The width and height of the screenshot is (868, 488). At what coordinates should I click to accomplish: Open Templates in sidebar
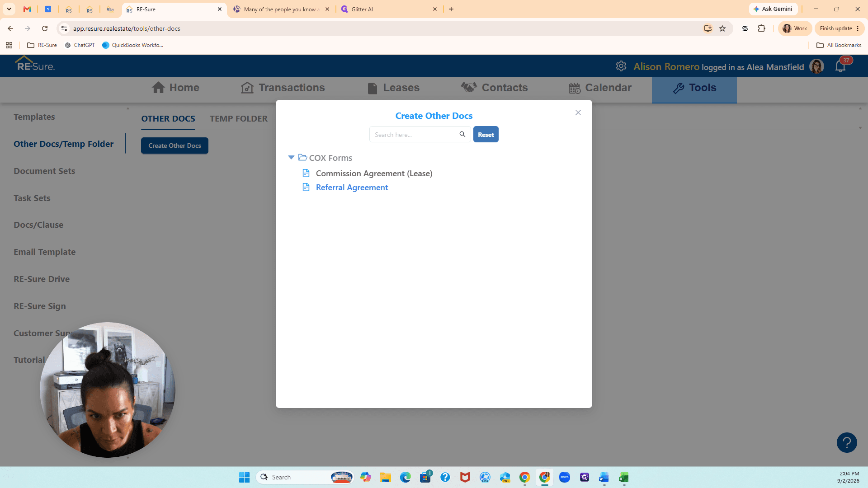pos(34,117)
